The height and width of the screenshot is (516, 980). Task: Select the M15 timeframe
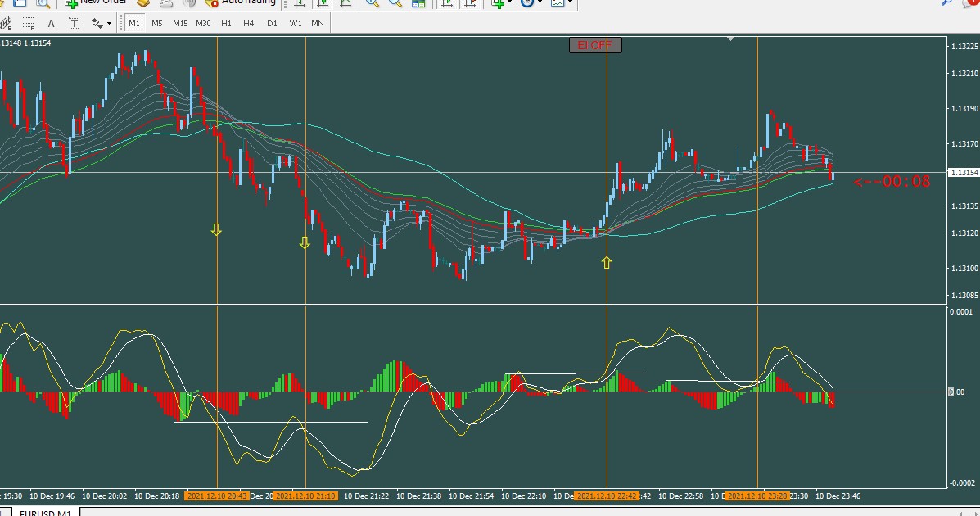click(x=180, y=23)
